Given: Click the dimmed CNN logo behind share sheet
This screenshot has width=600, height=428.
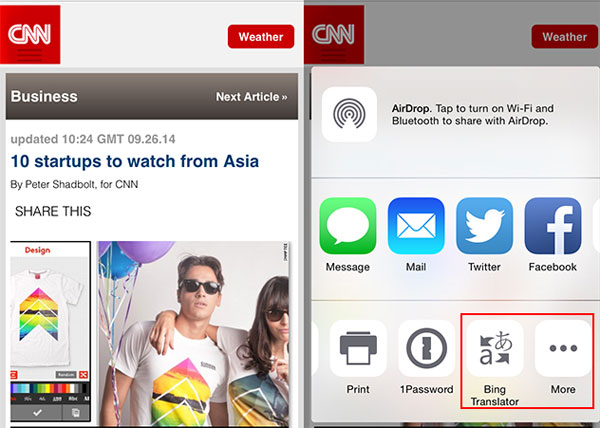Looking at the screenshot, I should pos(338,35).
